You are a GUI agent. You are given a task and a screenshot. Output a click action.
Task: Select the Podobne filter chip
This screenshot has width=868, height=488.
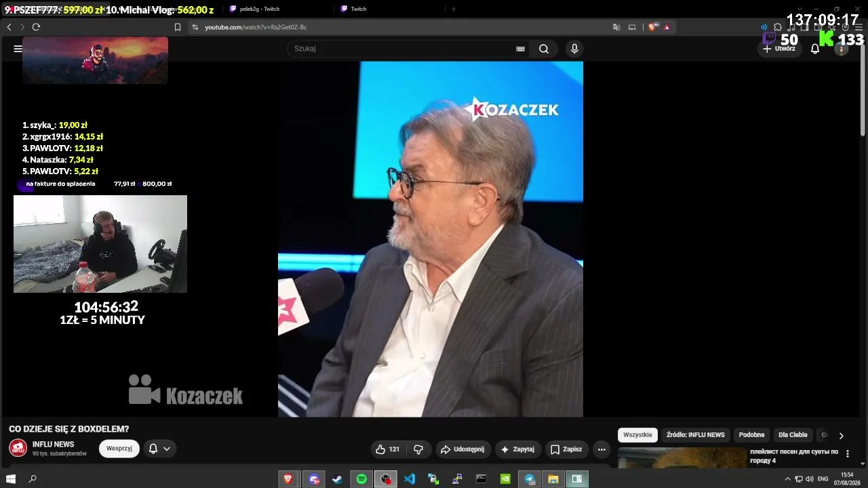pyautogui.click(x=751, y=435)
